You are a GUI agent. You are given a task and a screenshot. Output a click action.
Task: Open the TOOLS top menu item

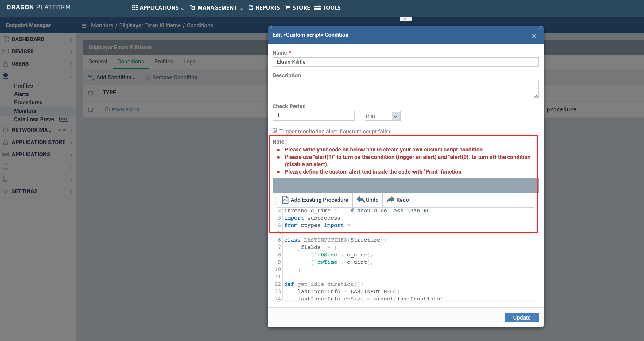tap(328, 7)
